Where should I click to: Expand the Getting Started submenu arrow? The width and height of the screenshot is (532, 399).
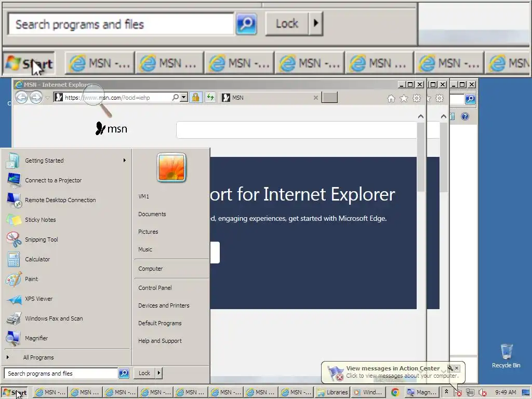125,161
